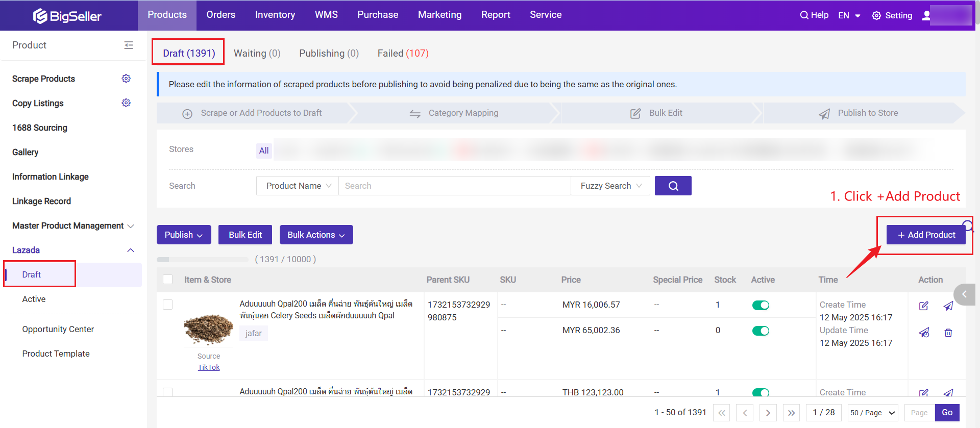Select all products header checkbox

pos(167,280)
